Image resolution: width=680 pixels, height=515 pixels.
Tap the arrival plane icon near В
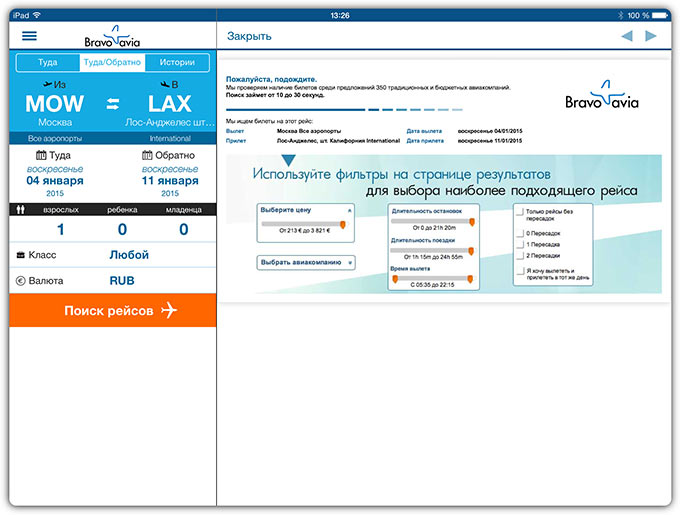point(165,84)
